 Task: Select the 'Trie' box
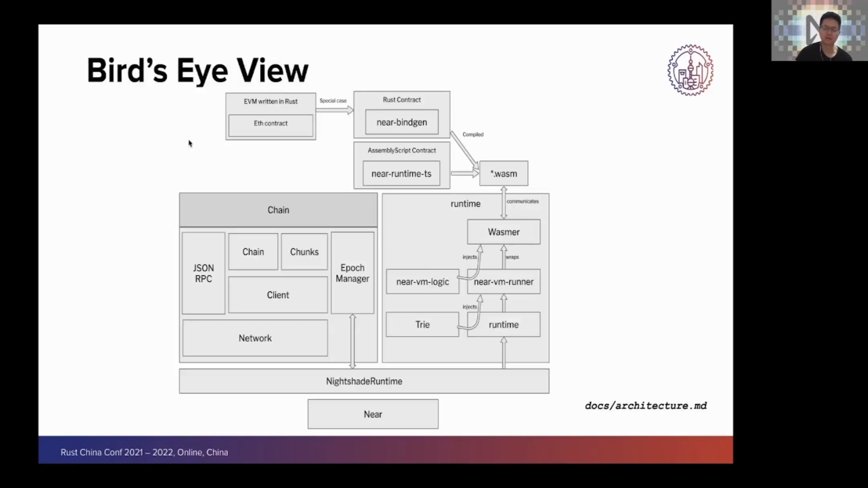coord(422,324)
